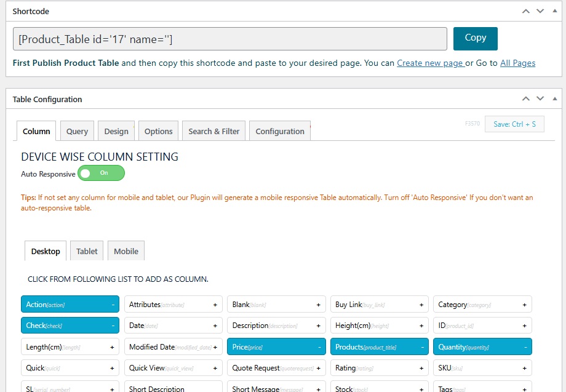The height and width of the screenshot is (392, 566).
Task: Click the plus icon on Buy Link
Action: pos(421,305)
